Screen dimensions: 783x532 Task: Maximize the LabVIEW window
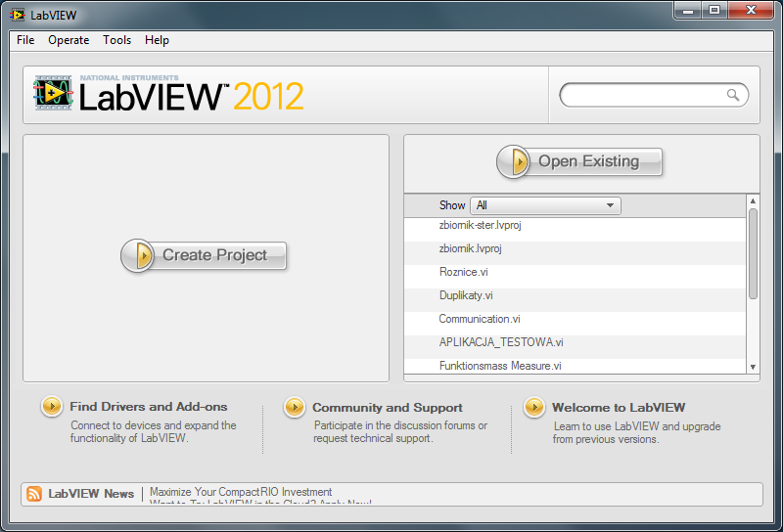714,10
